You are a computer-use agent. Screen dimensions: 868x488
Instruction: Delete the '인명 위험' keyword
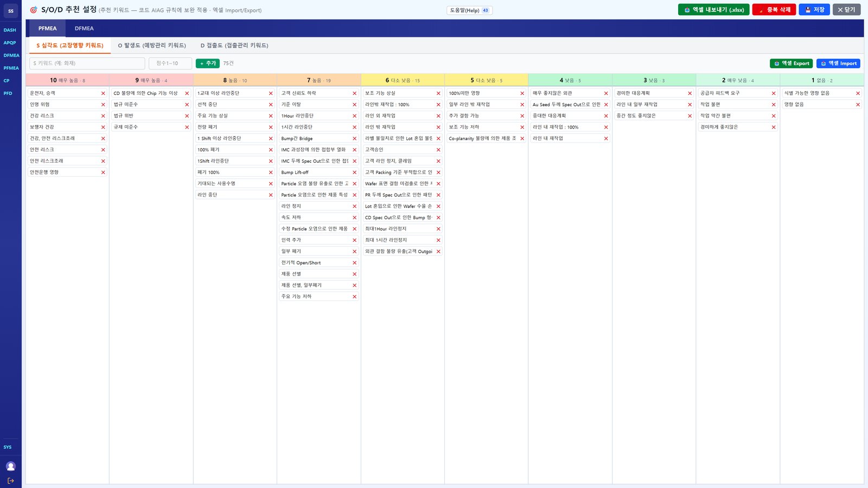103,105
